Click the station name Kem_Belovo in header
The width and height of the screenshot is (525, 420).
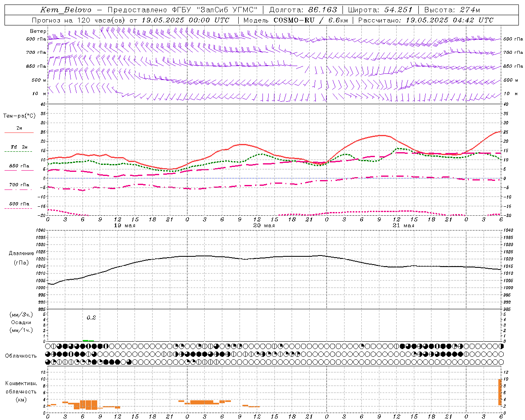[x=66, y=10]
